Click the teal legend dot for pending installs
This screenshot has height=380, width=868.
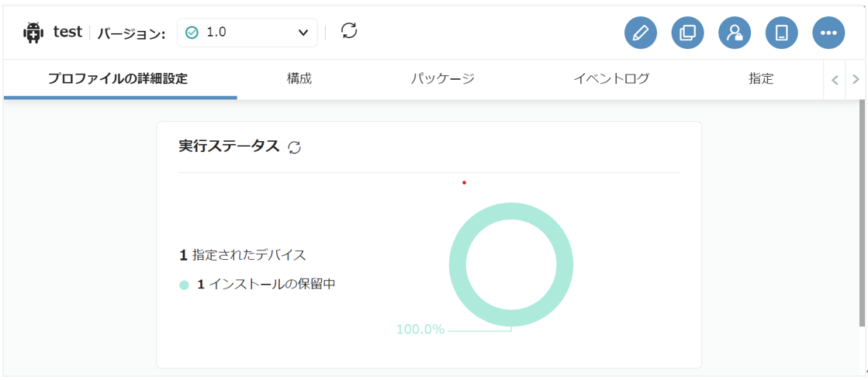(x=185, y=285)
